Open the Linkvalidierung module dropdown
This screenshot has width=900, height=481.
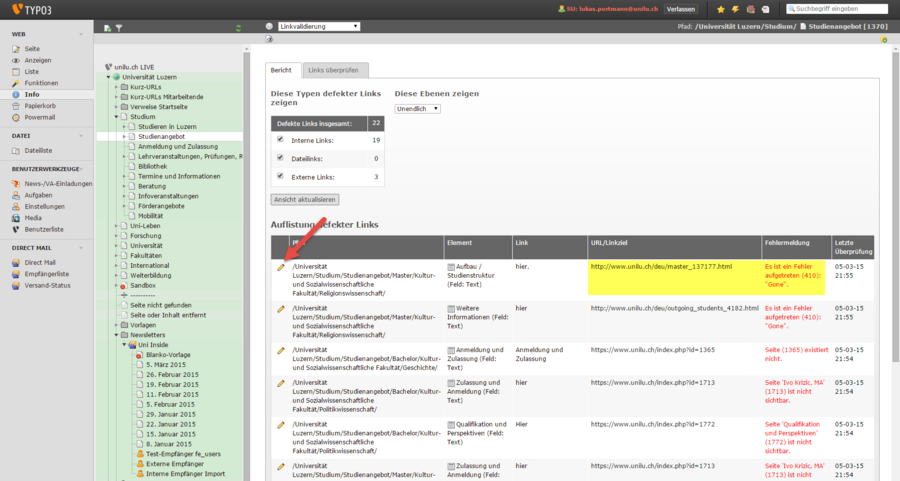[x=319, y=26]
